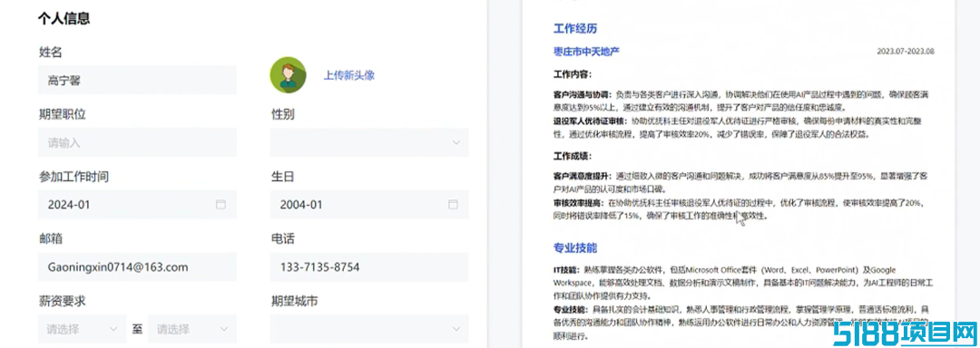Click the 客户满意度提升 bold label
The height and width of the screenshot is (348, 980).
[583, 176]
